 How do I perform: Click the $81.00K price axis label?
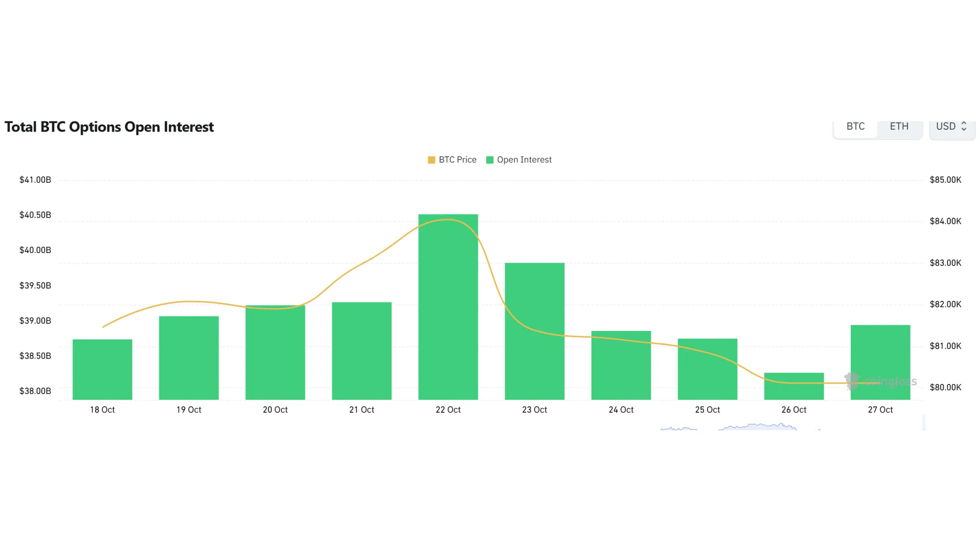tap(946, 346)
